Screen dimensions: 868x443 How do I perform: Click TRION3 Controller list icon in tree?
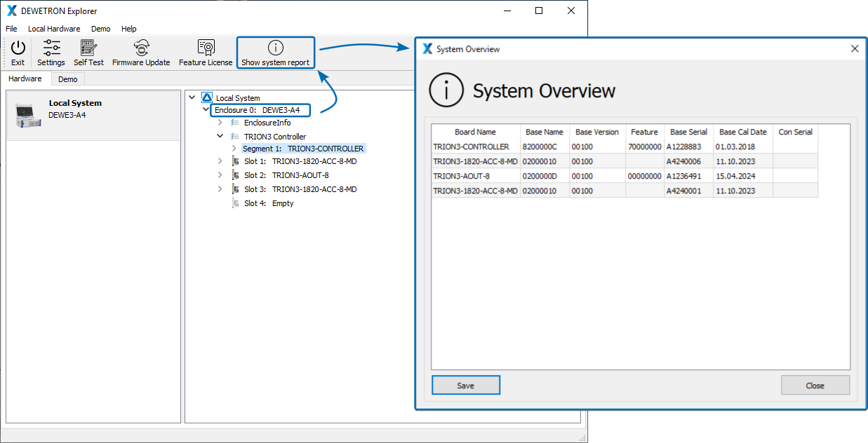pyautogui.click(x=235, y=137)
